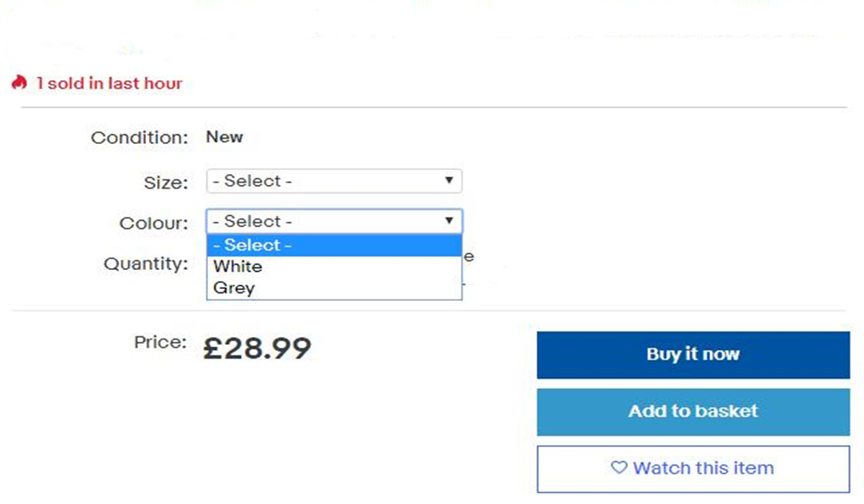Choose the highlighted '- Select -' option
Screen dimensions: 864x504
click(x=333, y=246)
